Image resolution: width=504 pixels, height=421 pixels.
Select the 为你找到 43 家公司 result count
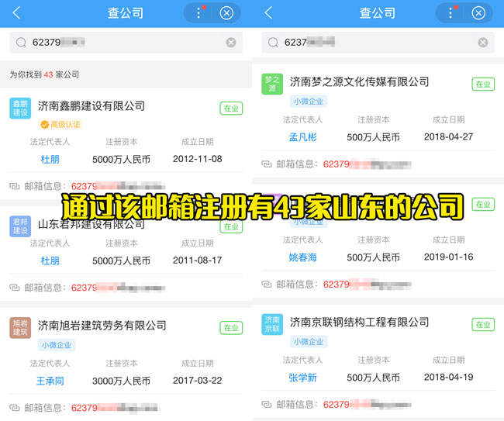44,74
